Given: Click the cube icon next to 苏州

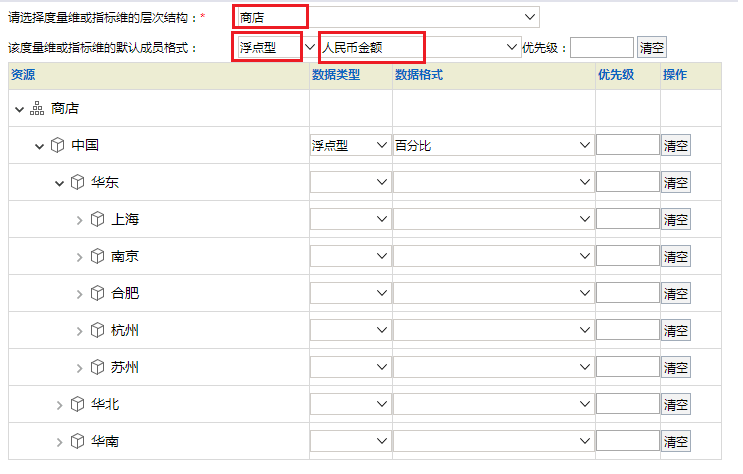Looking at the screenshot, I should 97,367.
